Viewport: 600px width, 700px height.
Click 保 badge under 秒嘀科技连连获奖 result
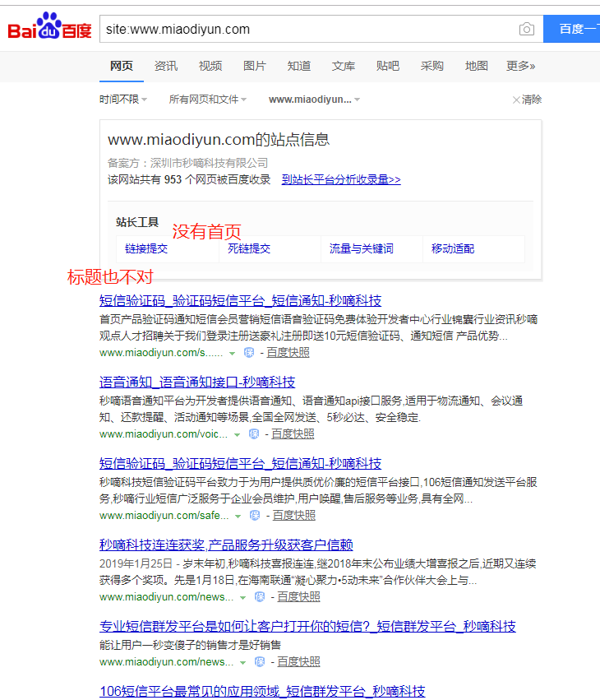coord(260,597)
